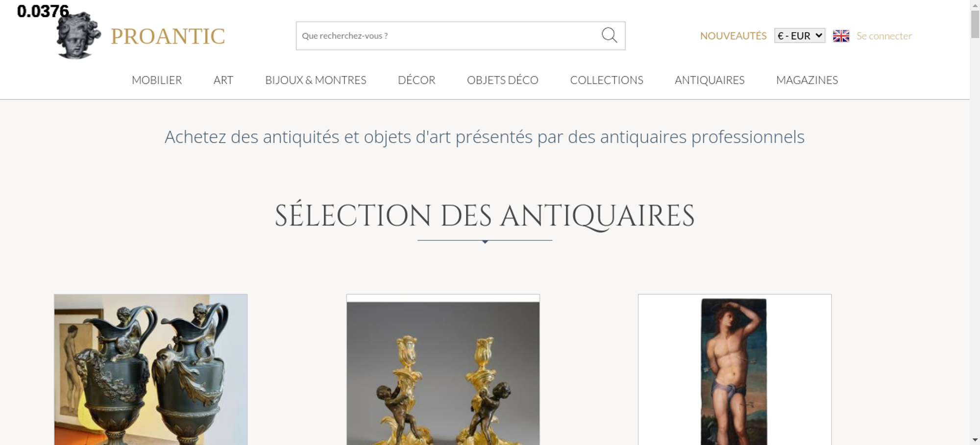This screenshot has width=980, height=445.
Task: Open the MOBILIER menu
Action: tap(157, 80)
